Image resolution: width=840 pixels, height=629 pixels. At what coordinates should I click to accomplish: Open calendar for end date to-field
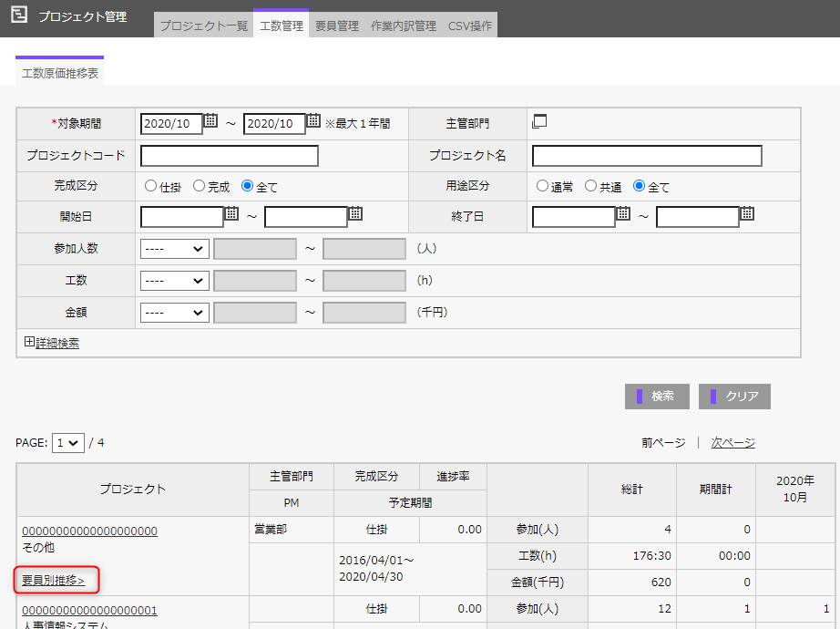tap(747, 214)
